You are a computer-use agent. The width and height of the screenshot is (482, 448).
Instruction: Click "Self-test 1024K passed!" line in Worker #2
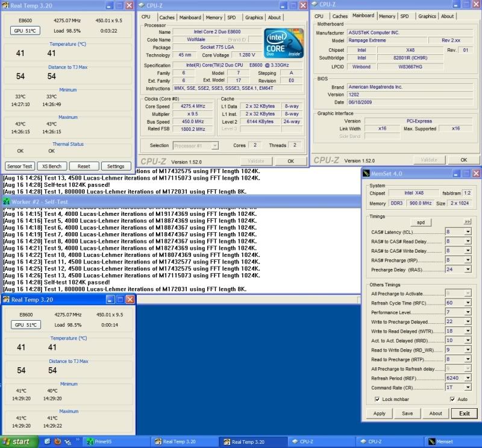(57, 282)
